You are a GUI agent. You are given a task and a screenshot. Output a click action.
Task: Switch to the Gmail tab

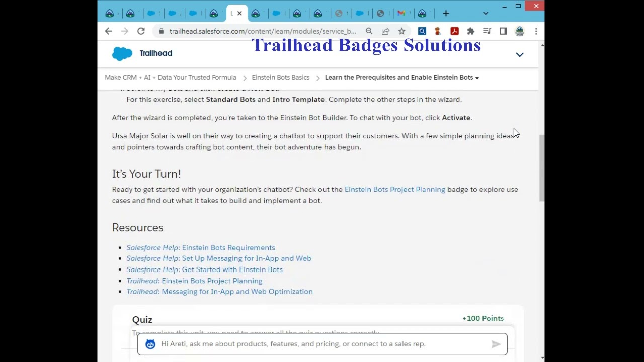[x=401, y=14]
